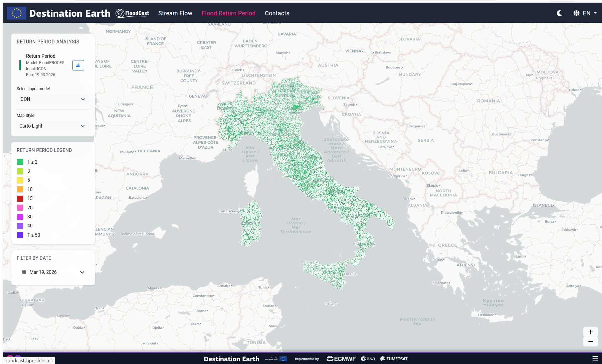Open the EN language dropdown
602x364 pixels.
tap(590, 13)
